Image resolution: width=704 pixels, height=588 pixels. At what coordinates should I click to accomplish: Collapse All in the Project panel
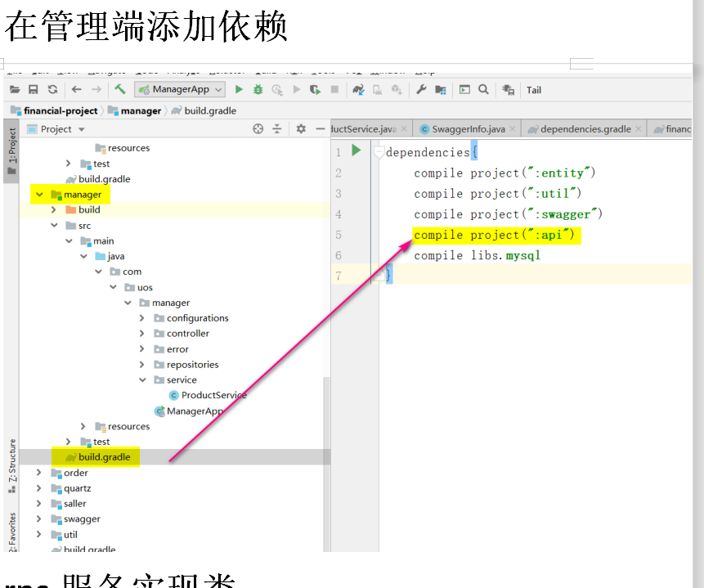[277, 129]
